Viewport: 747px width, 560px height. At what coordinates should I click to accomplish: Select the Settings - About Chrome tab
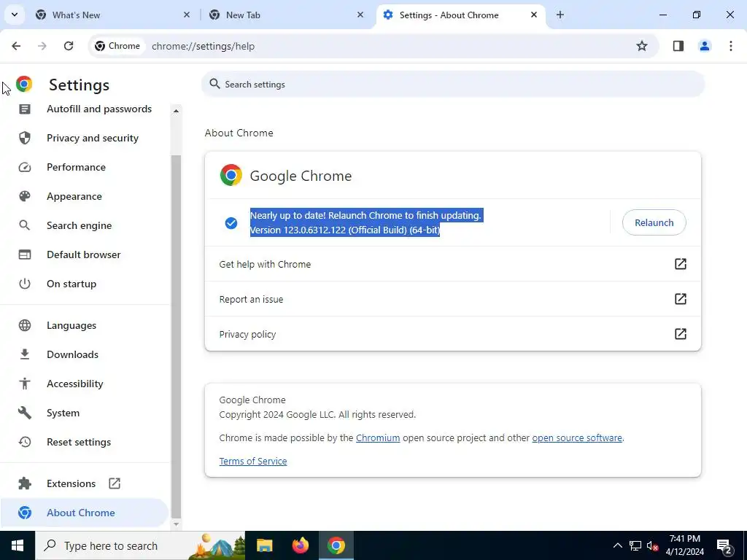pyautogui.click(x=460, y=15)
